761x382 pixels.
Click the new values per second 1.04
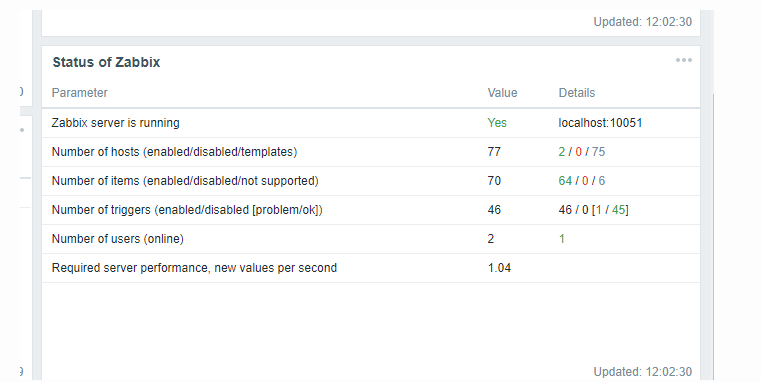[x=499, y=268]
